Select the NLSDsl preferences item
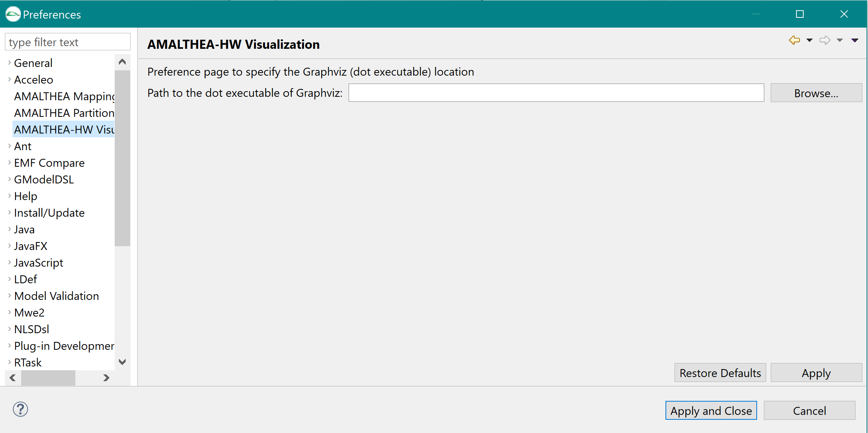 tap(31, 329)
